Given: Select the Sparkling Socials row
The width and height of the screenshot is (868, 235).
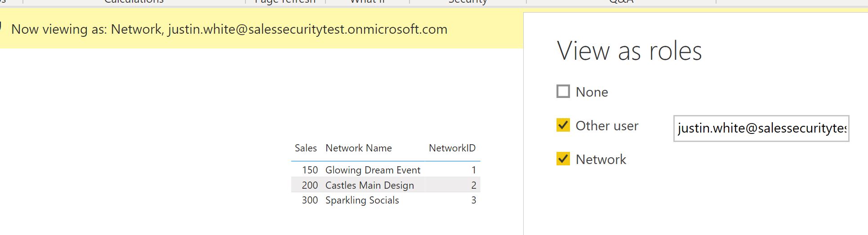Looking at the screenshot, I should (x=386, y=200).
